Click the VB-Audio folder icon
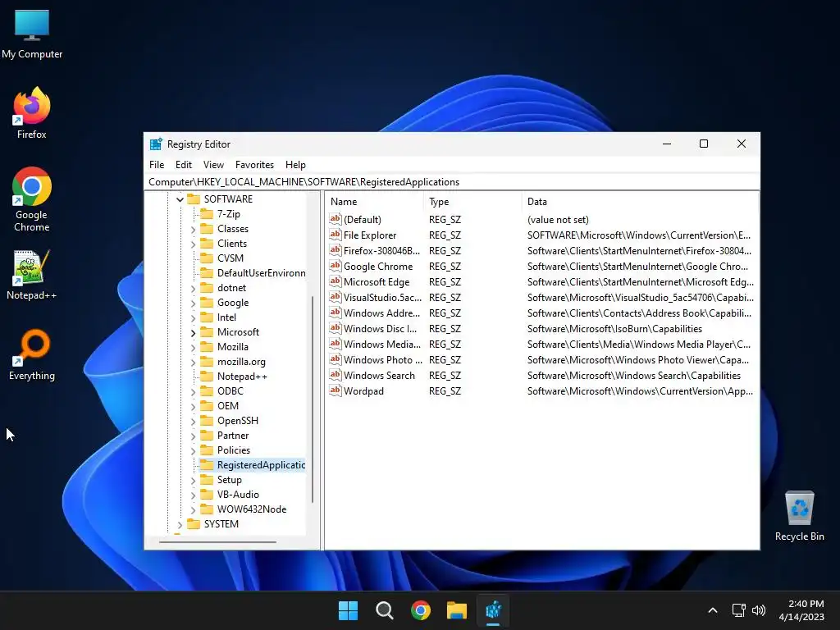 click(207, 495)
